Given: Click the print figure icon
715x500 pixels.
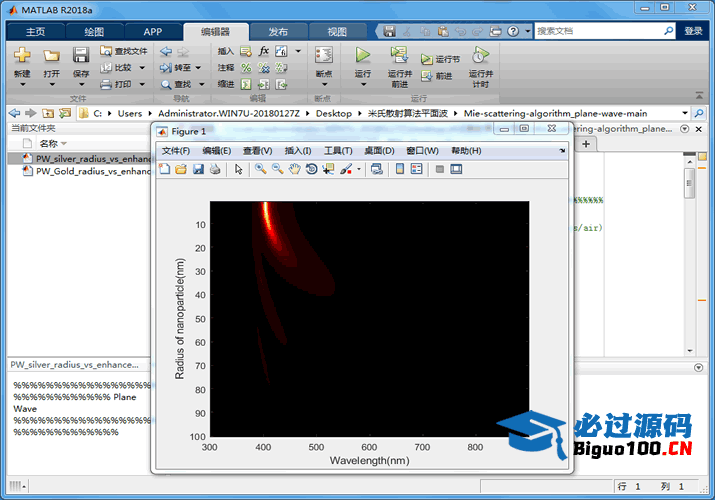Looking at the screenshot, I should [x=215, y=169].
